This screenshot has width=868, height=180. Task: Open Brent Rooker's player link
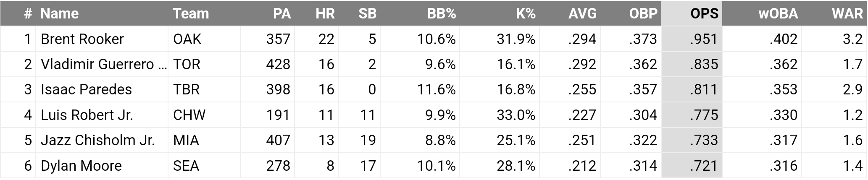click(x=82, y=39)
